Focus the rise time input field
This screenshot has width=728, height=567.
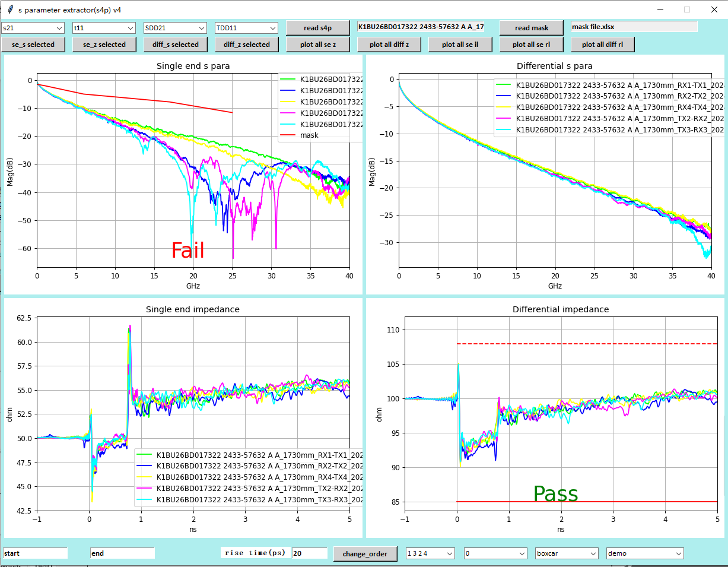[309, 553]
